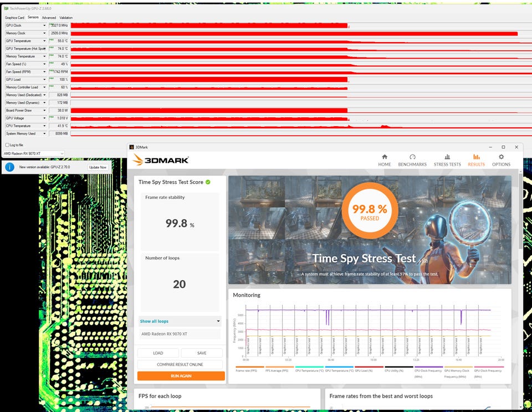
Task: Switch to the Graphics Card tab in GPU-Z
Action: (14, 18)
